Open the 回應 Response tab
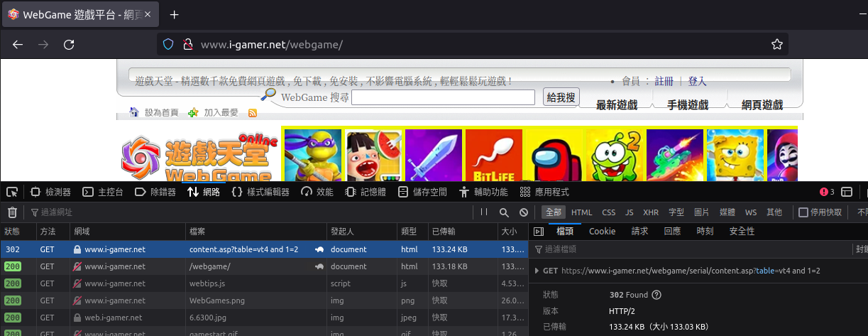The image size is (868, 336). coord(672,232)
